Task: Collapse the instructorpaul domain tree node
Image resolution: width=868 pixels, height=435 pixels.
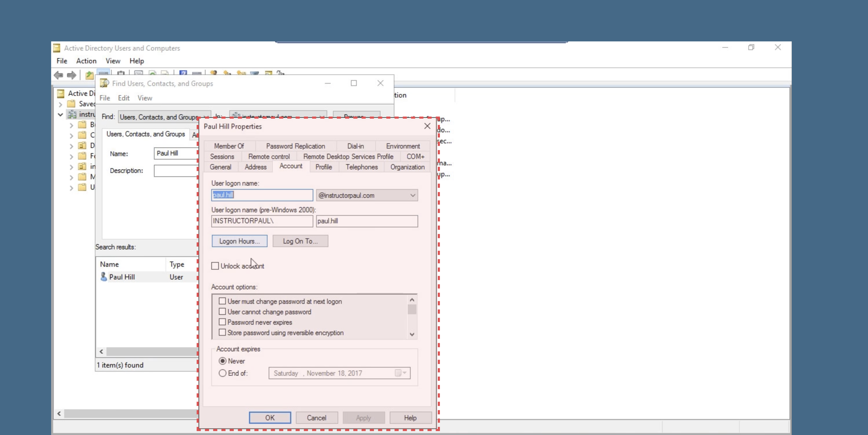Action: click(x=60, y=115)
